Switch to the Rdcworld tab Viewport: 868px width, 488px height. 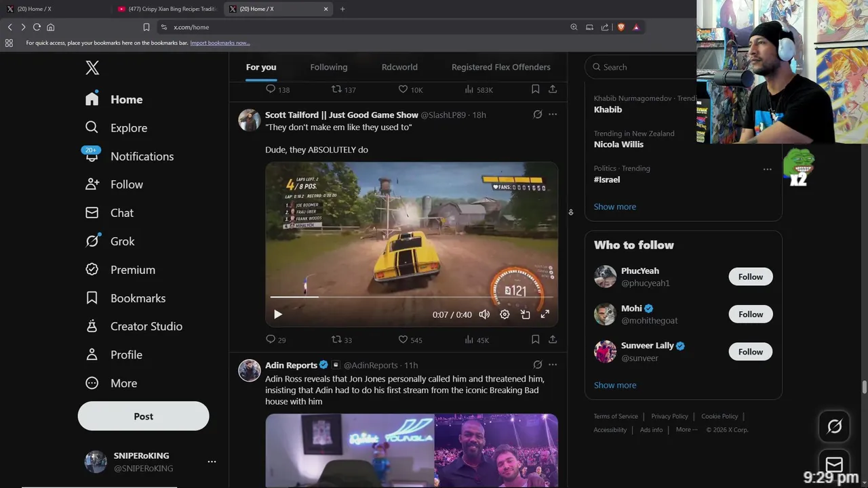click(399, 67)
